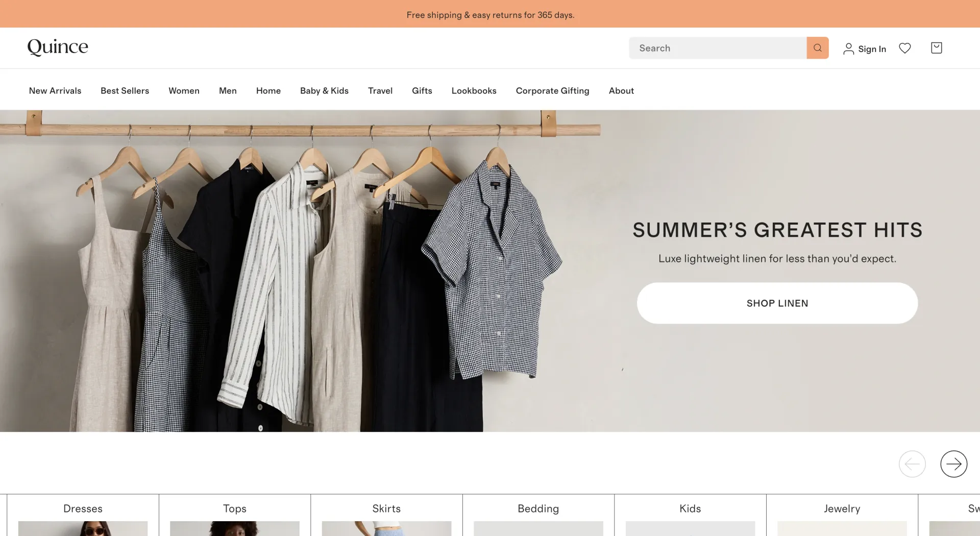Screen dimensions: 980x536
Task: Open the Bedding category card
Action: tap(538, 515)
